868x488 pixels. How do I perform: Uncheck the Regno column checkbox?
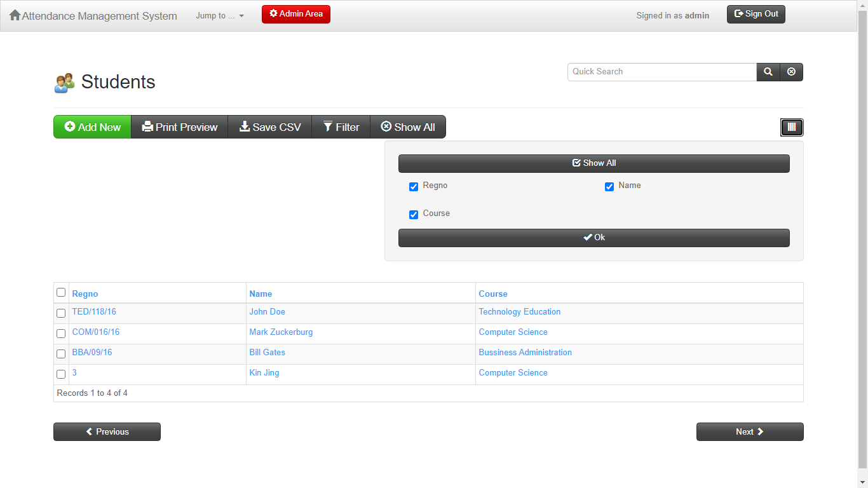pos(414,186)
